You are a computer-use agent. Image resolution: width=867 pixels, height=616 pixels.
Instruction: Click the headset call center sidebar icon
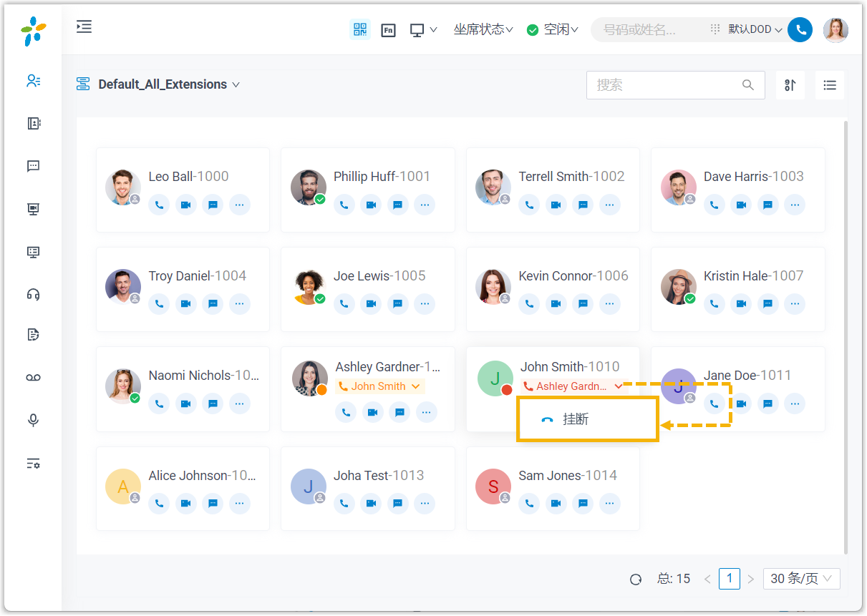(x=33, y=294)
